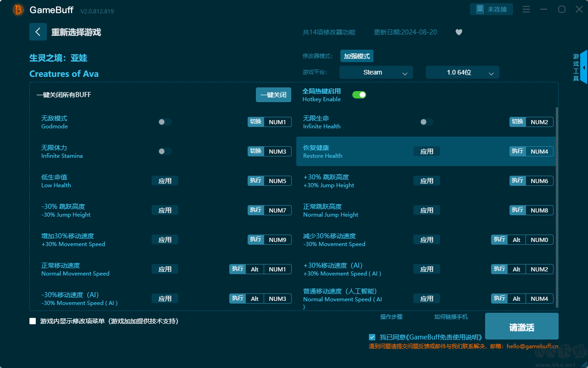
Task: Open the 1.0 64-bit version dropdown
Action: click(x=462, y=73)
